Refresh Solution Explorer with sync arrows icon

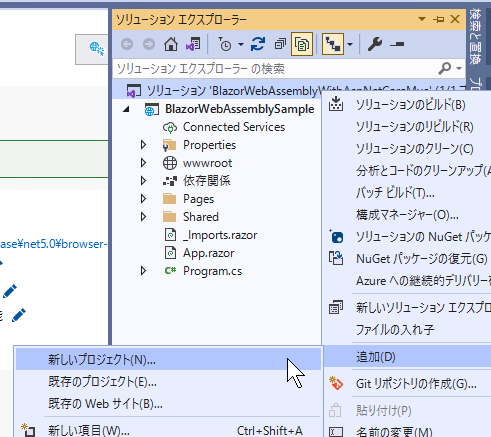258,44
